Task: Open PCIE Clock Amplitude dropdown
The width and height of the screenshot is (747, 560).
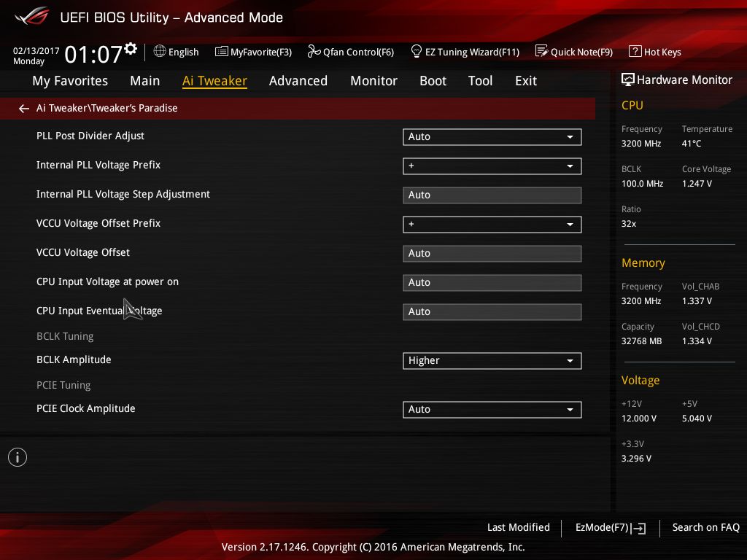Action: point(492,410)
